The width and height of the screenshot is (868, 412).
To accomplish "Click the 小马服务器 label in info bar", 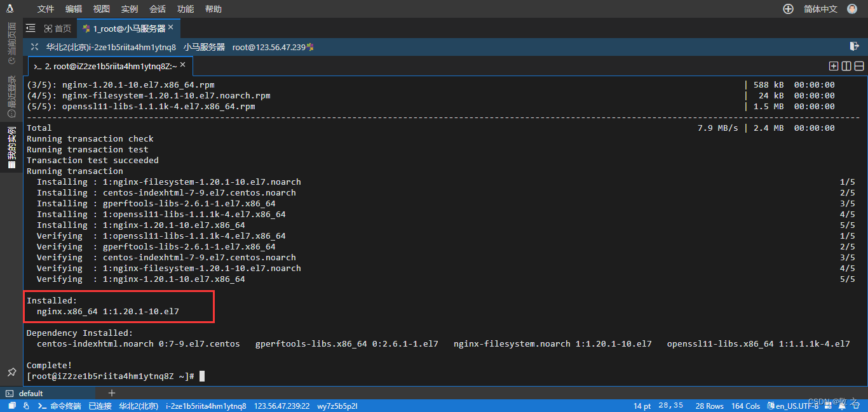I will pyautogui.click(x=205, y=47).
